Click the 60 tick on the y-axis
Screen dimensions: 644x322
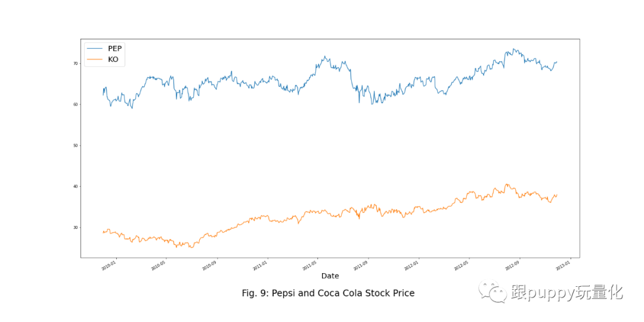coord(76,104)
